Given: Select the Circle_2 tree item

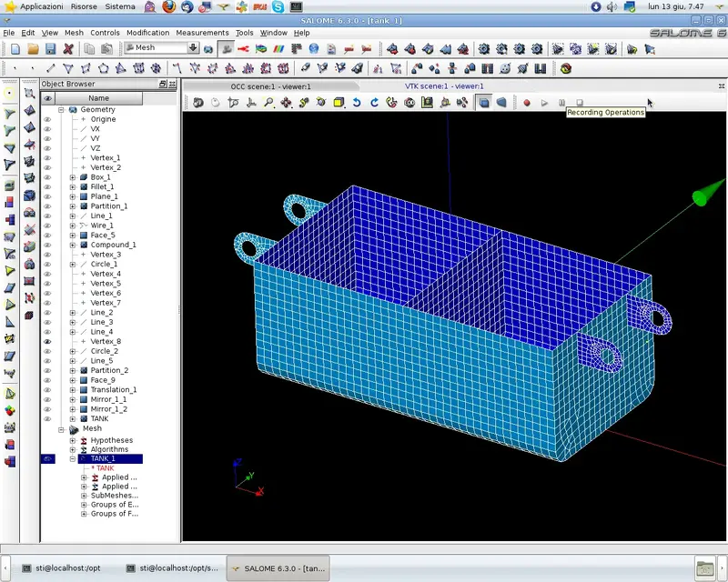Looking at the screenshot, I should (x=105, y=351).
